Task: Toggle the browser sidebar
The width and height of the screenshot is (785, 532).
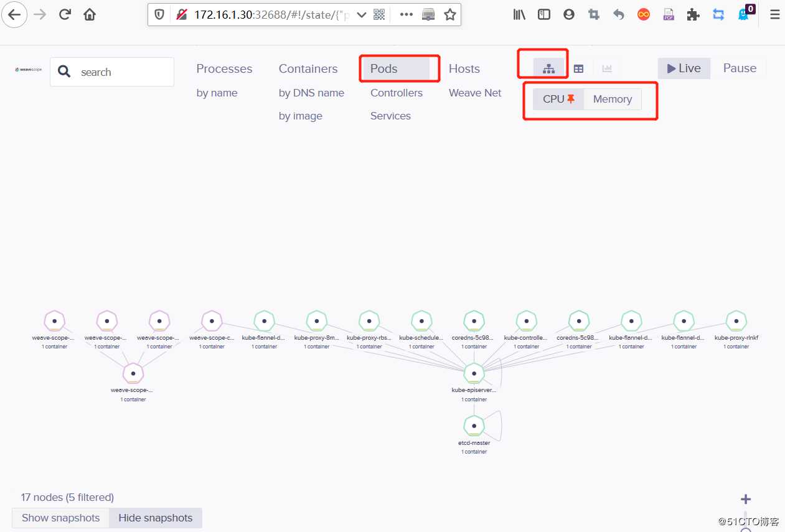Action: coord(544,15)
